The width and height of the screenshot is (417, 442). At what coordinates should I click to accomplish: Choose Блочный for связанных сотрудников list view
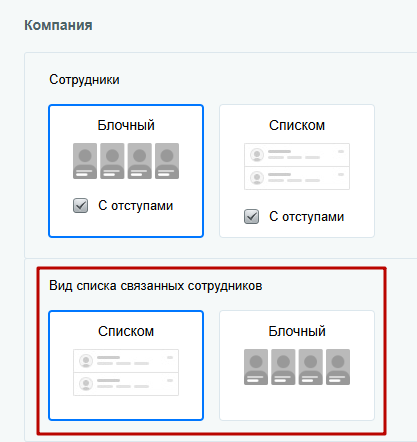click(297, 365)
